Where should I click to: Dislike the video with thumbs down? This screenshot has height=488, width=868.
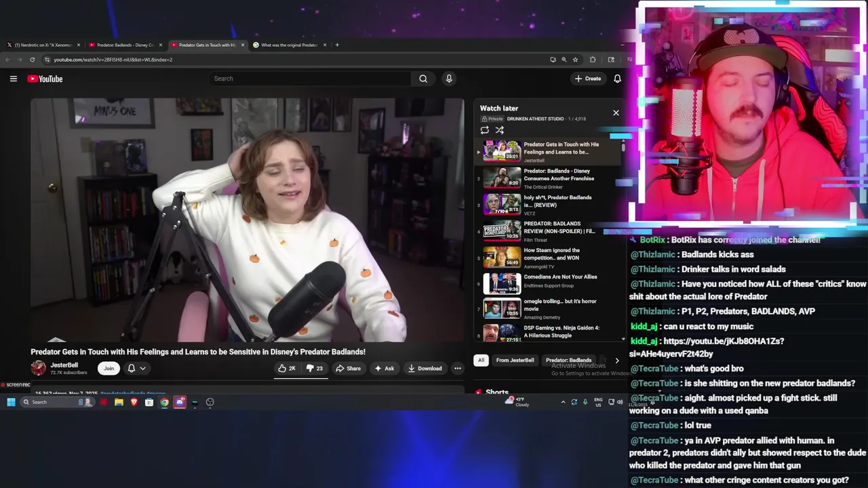tap(315, 368)
